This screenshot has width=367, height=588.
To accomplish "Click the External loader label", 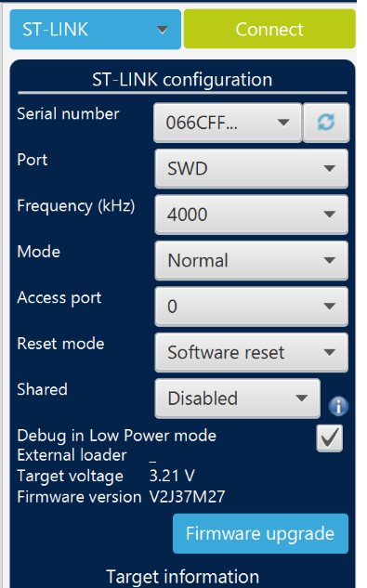I will click(x=72, y=455).
